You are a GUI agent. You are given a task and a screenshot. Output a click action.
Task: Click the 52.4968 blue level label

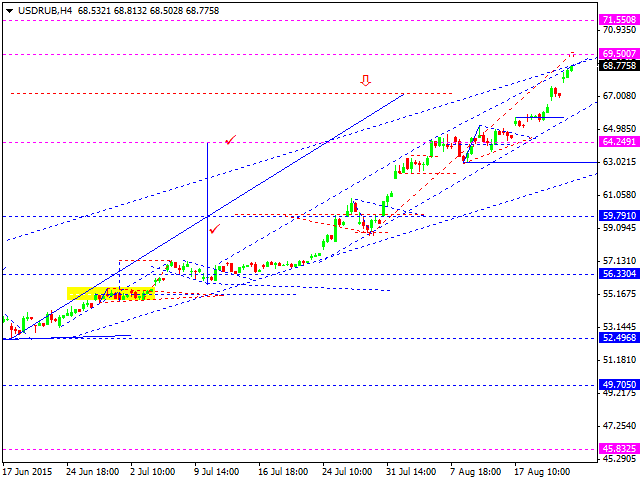[x=619, y=338]
